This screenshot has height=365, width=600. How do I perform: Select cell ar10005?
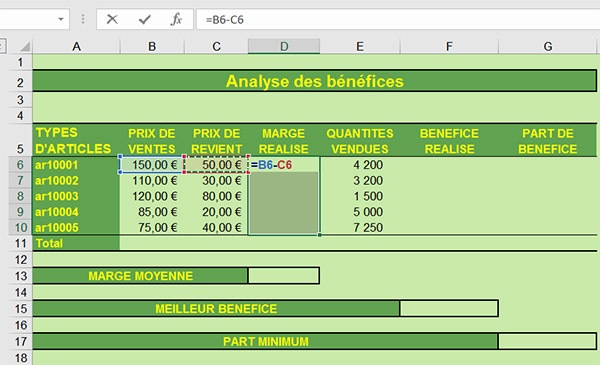(x=76, y=227)
